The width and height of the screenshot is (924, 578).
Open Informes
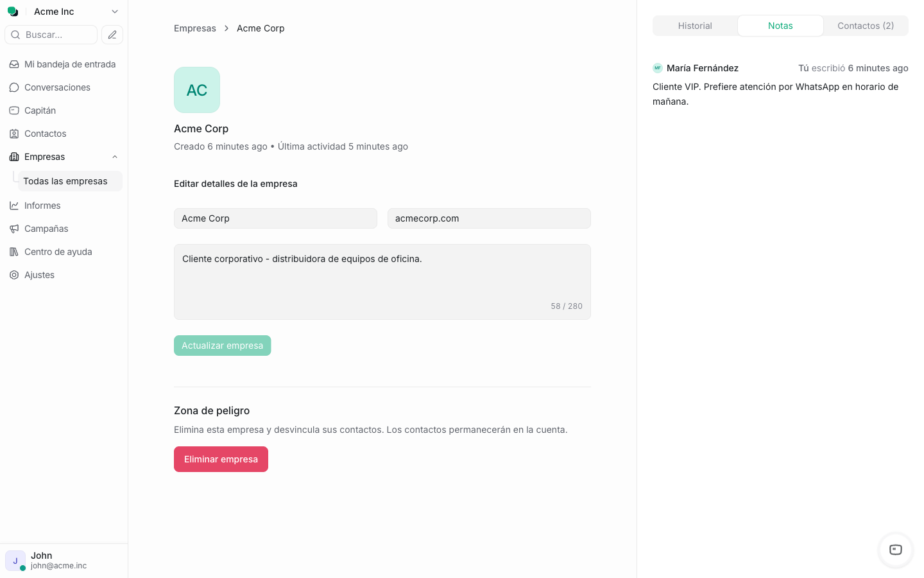coord(64,206)
